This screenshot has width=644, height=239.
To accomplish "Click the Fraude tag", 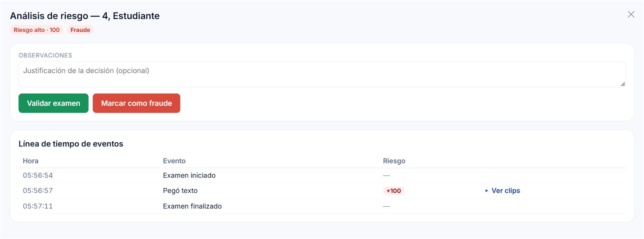I will click(80, 30).
